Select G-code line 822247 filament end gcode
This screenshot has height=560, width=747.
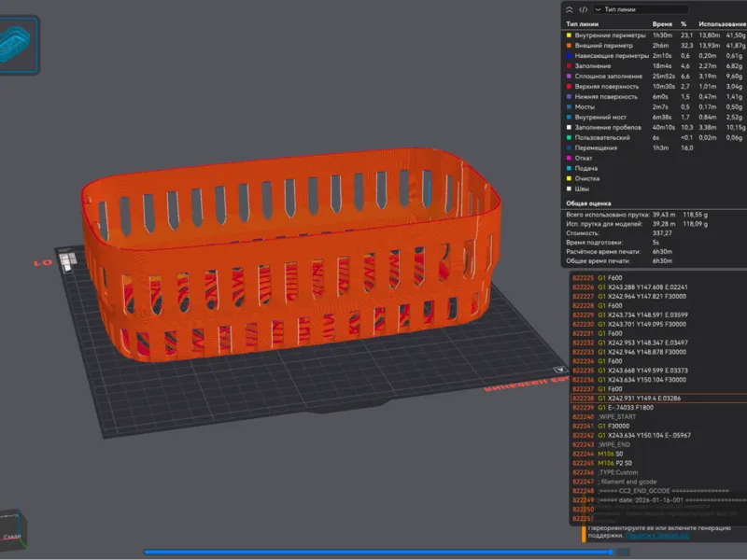tap(659, 482)
